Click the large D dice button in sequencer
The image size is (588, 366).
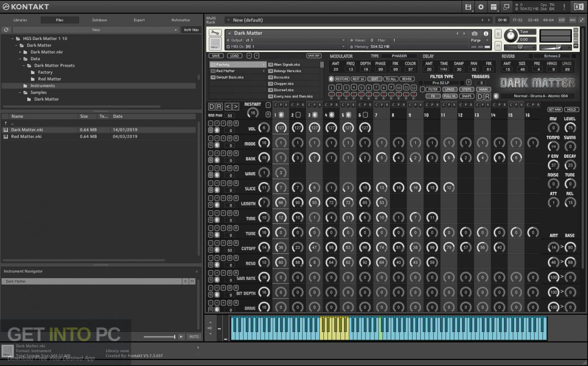[x=212, y=107]
